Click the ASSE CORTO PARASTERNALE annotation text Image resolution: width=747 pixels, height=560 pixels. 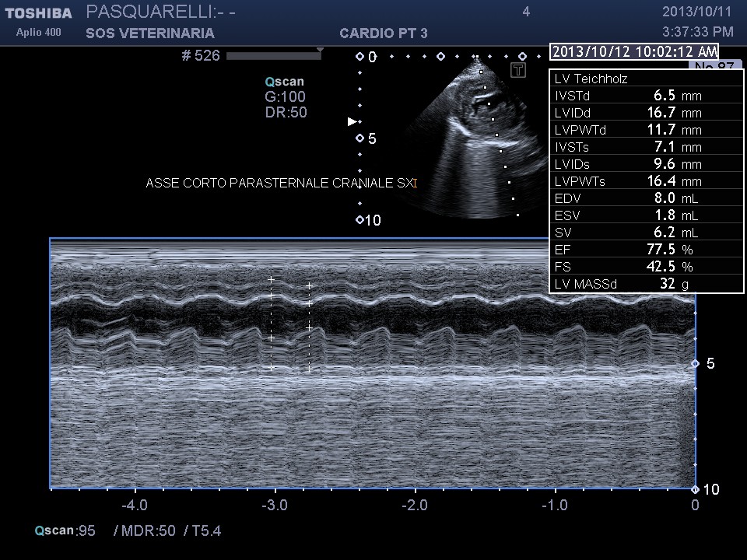tap(282, 184)
